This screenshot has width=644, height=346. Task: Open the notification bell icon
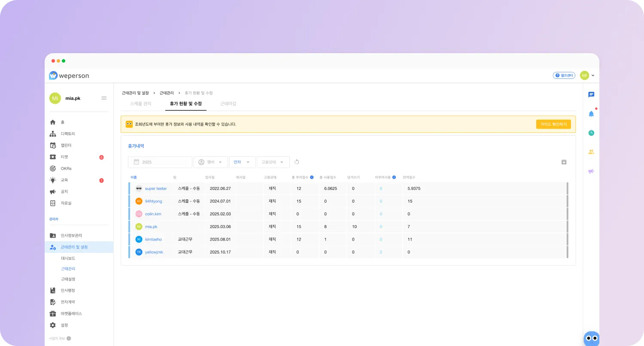591,114
